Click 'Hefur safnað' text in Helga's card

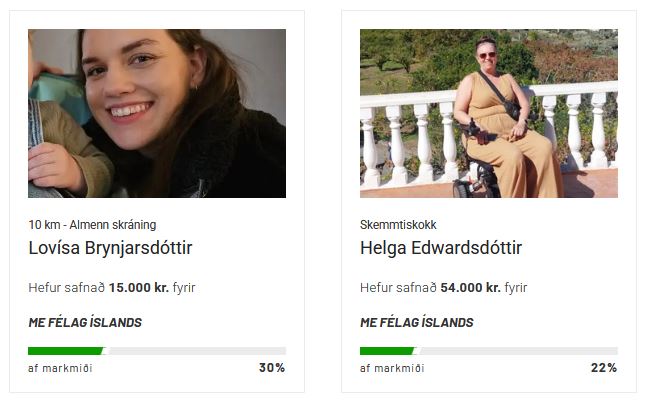(x=398, y=288)
